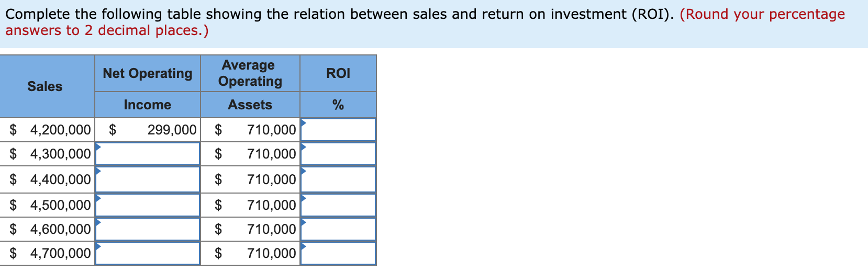Click the ROI input for $4,600,000 sales
The height and width of the screenshot is (271, 868).
(x=338, y=229)
